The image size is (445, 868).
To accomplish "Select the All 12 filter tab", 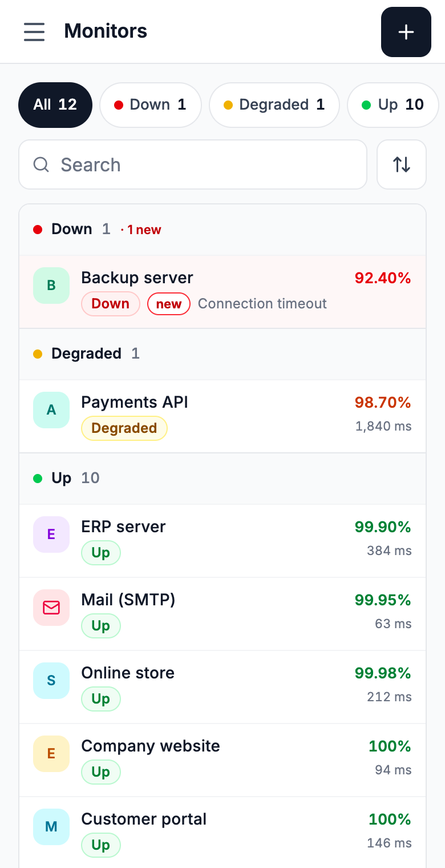I will pyautogui.click(x=55, y=105).
